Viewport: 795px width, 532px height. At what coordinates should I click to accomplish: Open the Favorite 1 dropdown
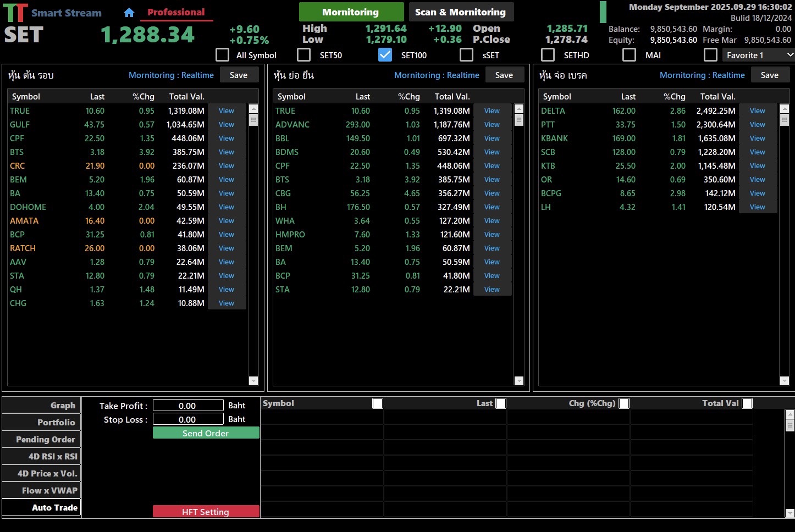(x=758, y=55)
